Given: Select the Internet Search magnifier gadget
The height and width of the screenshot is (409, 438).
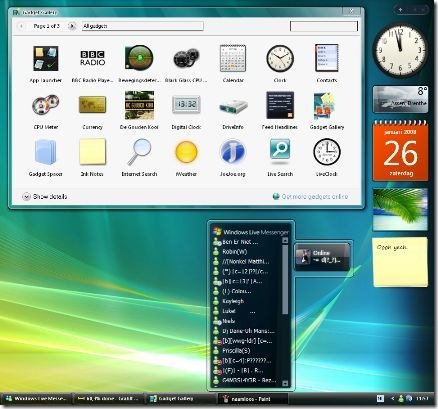Looking at the screenshot, I should coord(139,152).
